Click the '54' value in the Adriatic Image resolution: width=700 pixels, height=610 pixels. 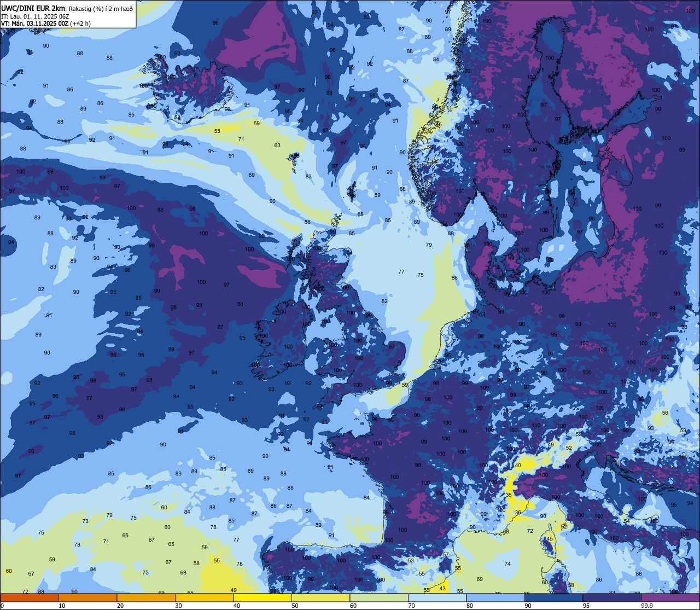point(627,521)
